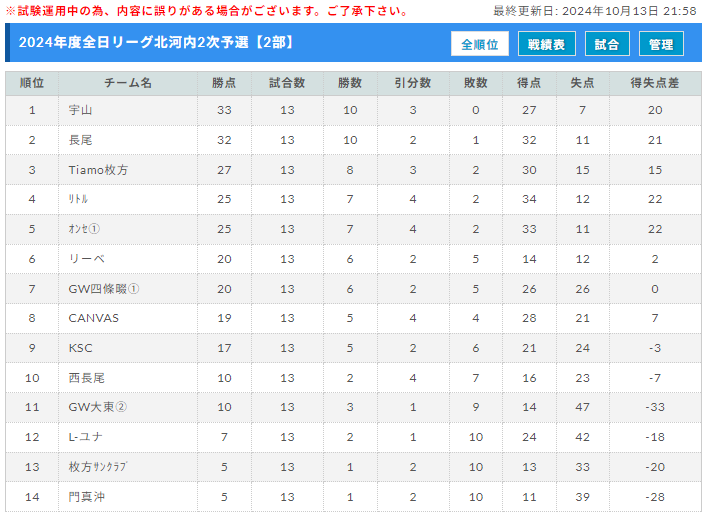Viewport: 705px width, 522px height.
Task: Select team リーベ in sixth place
Action: point(86,259)
